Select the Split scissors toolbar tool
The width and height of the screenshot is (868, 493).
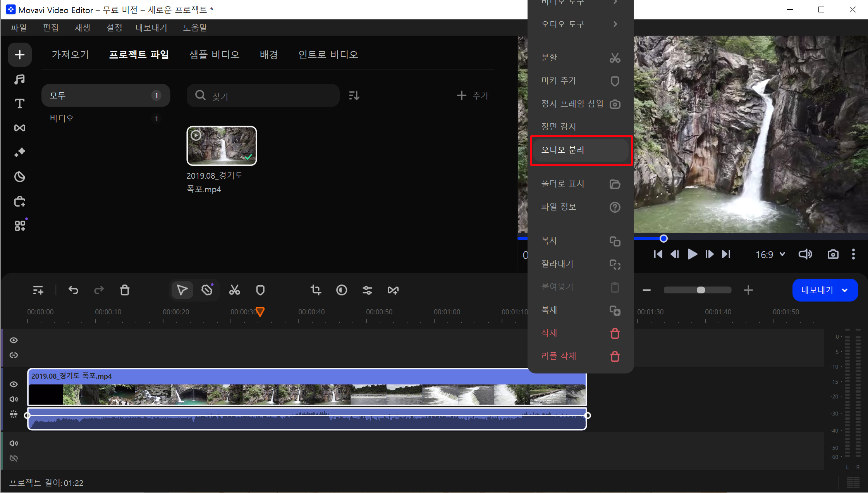pos(234,290)
